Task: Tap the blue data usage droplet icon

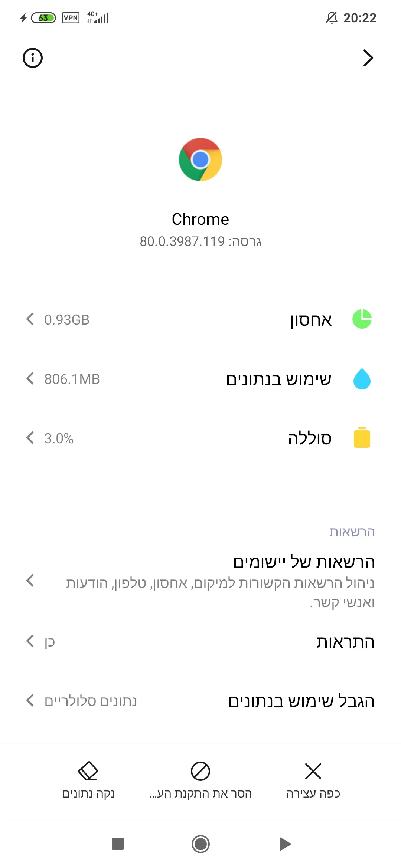Action: [x=362, y=379]
